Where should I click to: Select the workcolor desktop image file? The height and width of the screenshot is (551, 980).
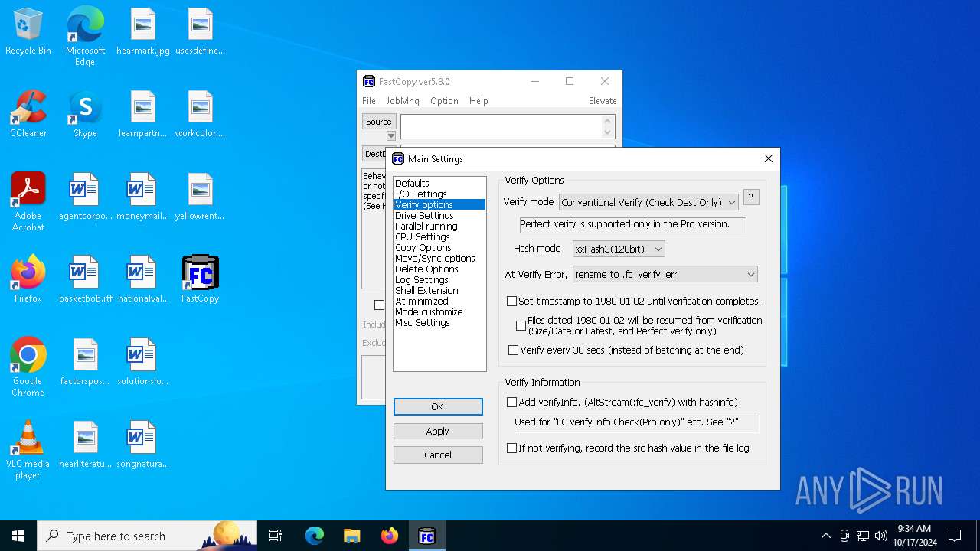(x=200, y=115)
